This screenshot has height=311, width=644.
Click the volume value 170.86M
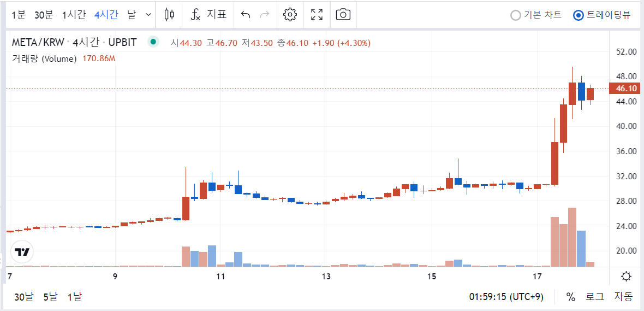(99, 59)
